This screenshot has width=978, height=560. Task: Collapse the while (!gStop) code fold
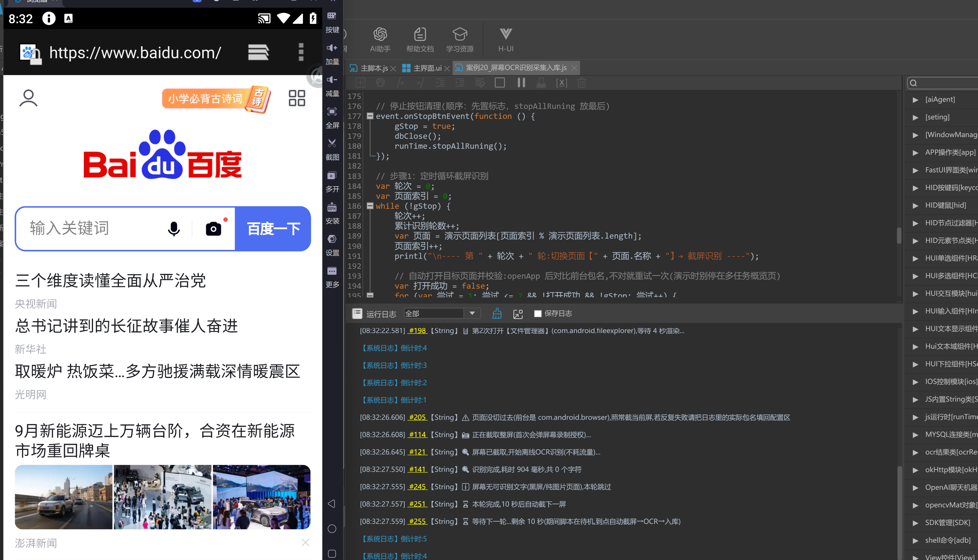tap(370, 206)
